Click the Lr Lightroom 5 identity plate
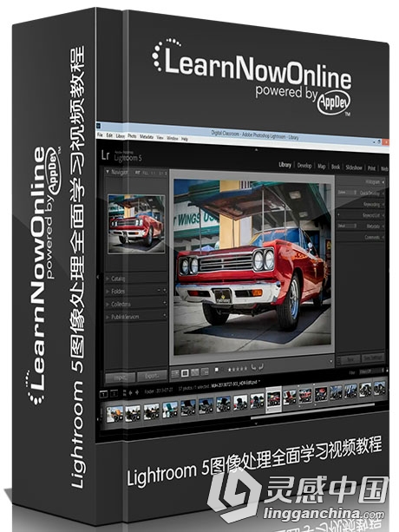 121,156
